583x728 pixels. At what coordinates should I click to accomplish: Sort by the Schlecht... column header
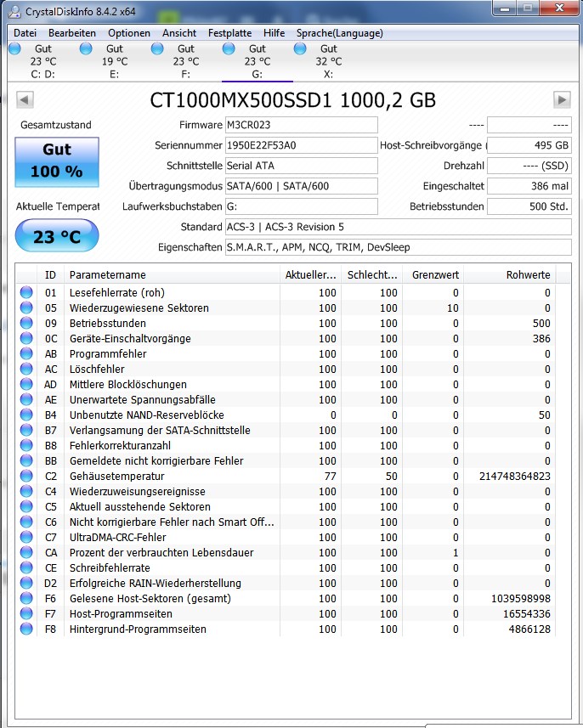point(371,275)
